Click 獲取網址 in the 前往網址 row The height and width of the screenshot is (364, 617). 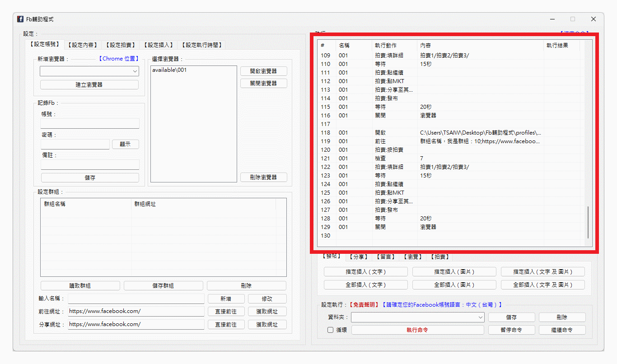tap(267, 312)
